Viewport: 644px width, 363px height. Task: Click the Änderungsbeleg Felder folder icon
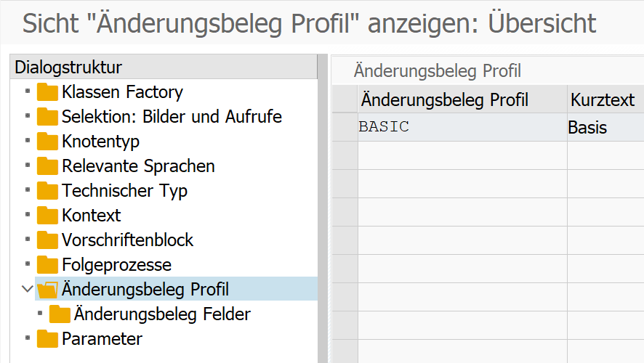pos(60,314)
